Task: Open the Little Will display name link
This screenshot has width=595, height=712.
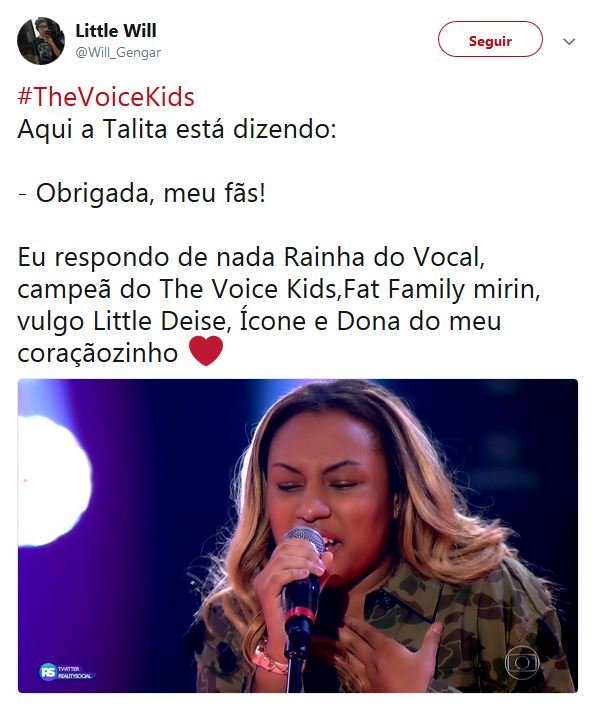Action: pyautogui.click(x=116, y=31)
